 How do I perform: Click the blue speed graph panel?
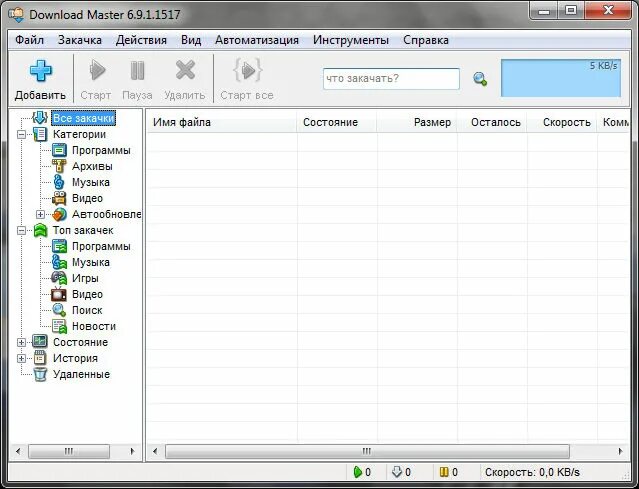561,78
